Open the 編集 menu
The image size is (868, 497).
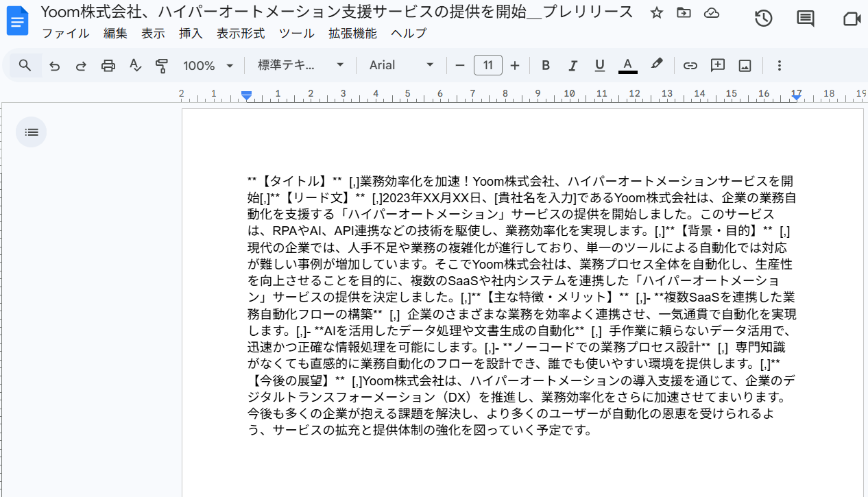click(115, 33)
